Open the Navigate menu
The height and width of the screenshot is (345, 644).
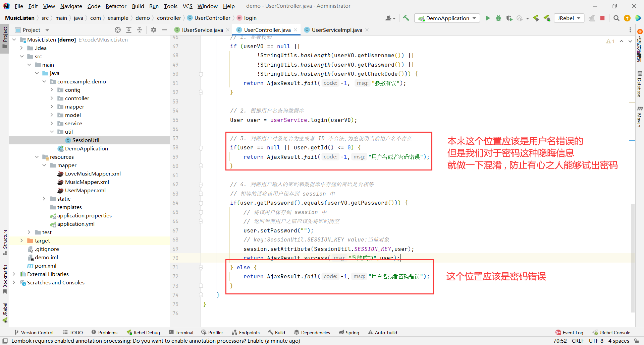71,6
